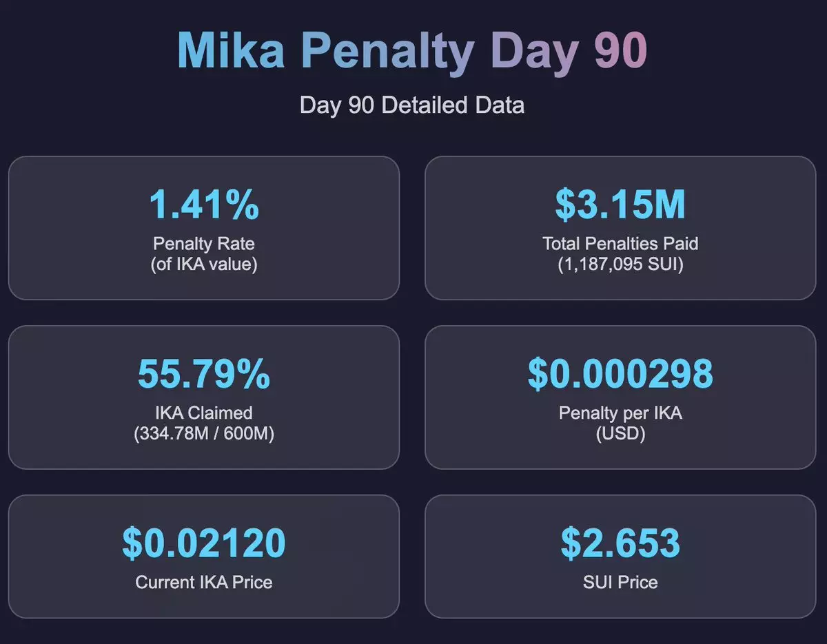Click the 1.41% penalty rate value
Viewport: 827px width, 644px height.
204,204
